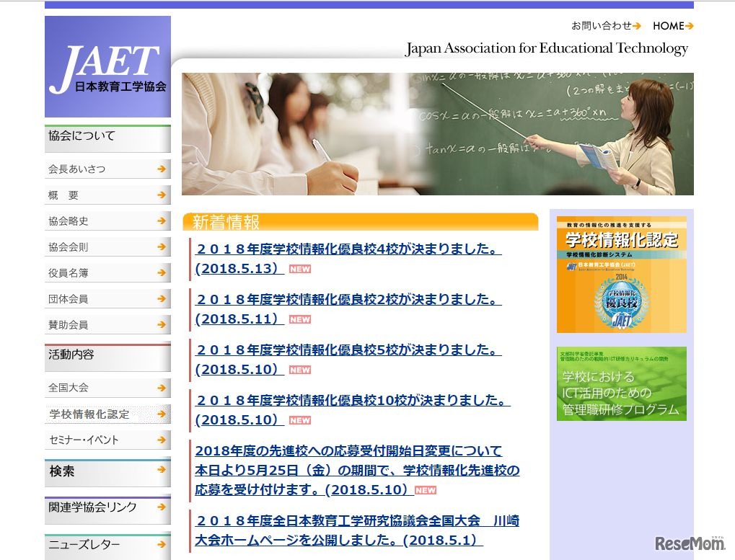The width and height of the screenshot is (735, 560).
Task: Click the arrow icon on 賛助会員 row
Action: pyautogui.click(x=162, y=324)
